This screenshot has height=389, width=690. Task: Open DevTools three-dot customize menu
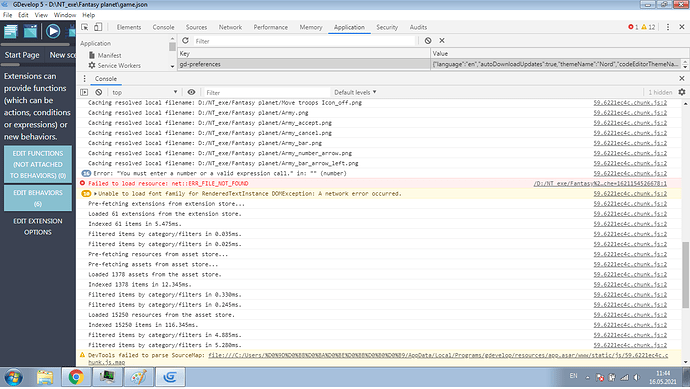click(668, 27)
